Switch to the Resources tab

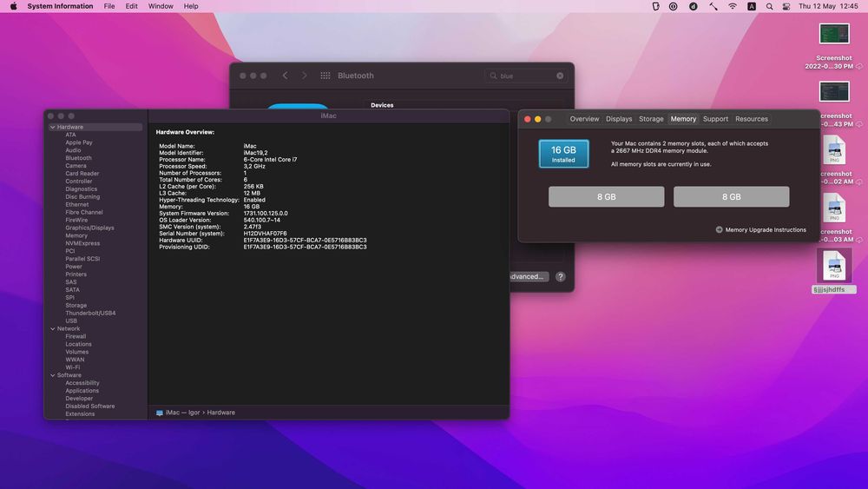751,118
